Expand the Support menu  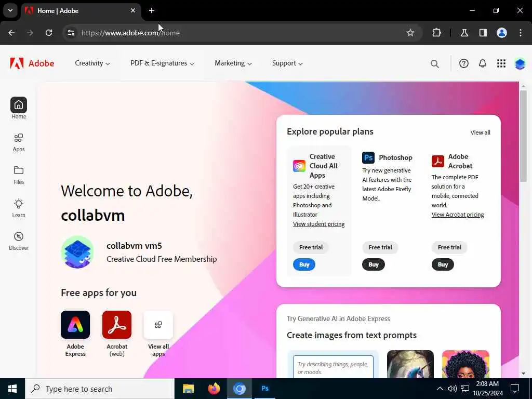(287, 63)
